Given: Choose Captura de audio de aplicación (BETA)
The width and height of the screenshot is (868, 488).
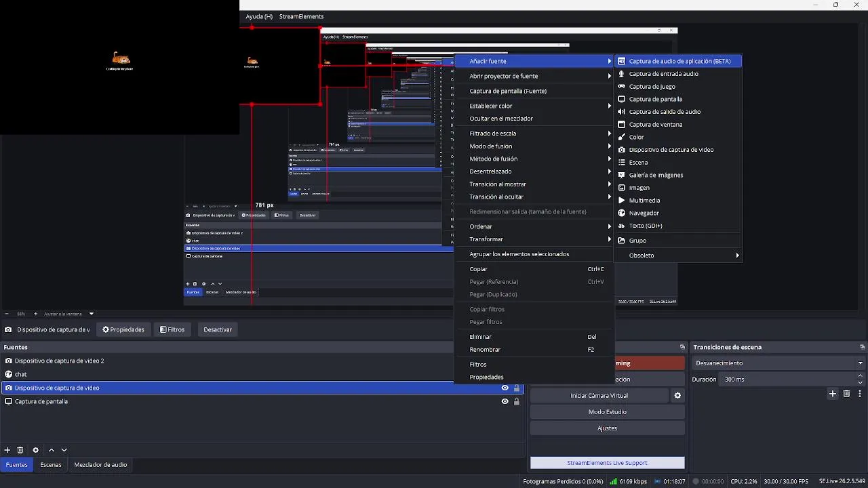Looking at the screenshot, I should (x=678, y=61).
